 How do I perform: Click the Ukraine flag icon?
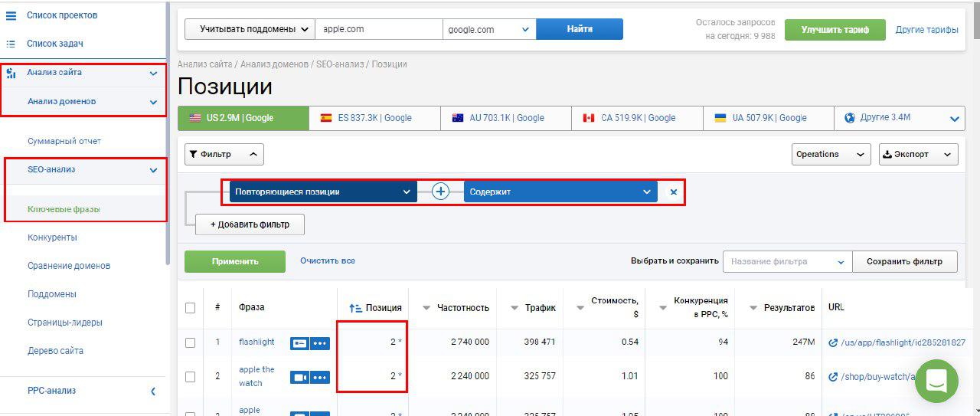pos(720,118)
